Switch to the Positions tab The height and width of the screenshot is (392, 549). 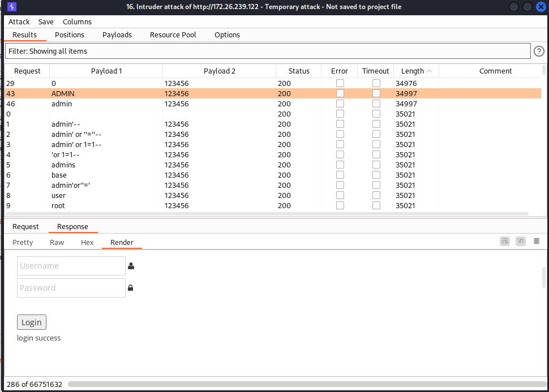coord(69,35)
